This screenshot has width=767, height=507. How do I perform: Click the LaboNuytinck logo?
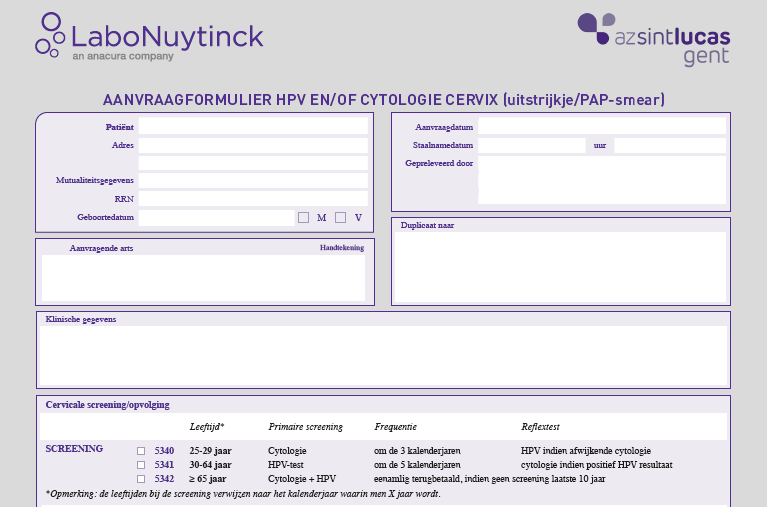(149, 37)
